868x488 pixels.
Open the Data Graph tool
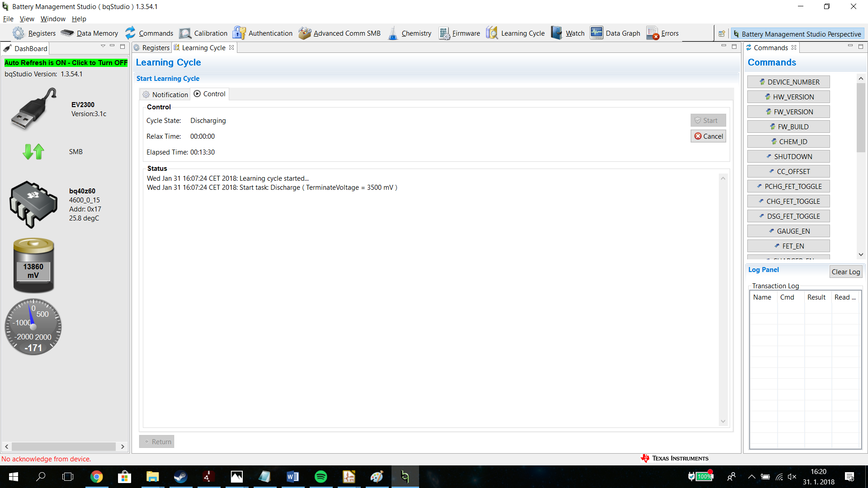pos(615,33)
